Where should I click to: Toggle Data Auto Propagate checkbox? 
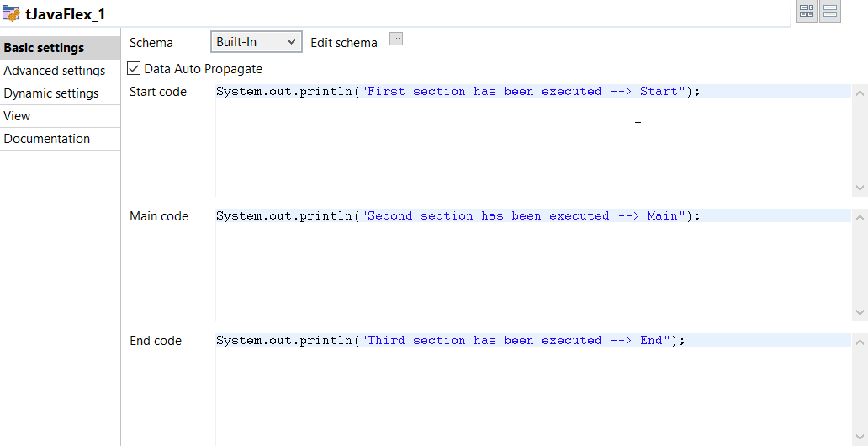click(134, 69)
